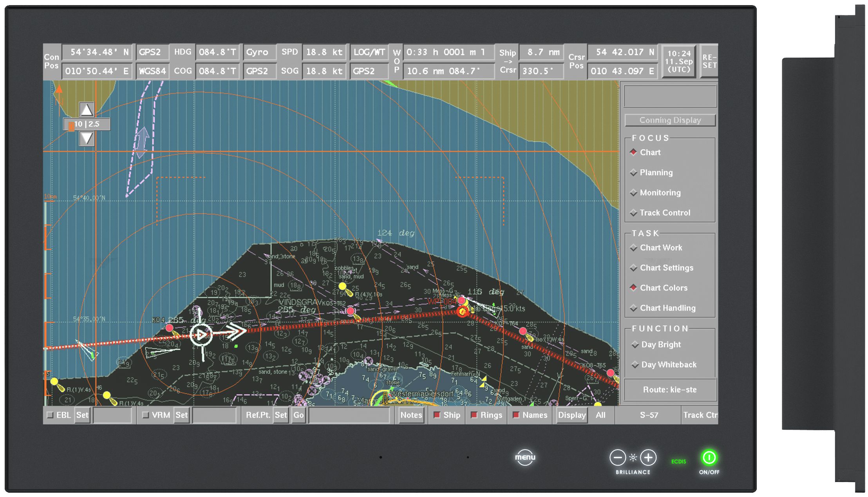Click own ship symbol on chart
868x497 pixels.
tap(201, 334)
